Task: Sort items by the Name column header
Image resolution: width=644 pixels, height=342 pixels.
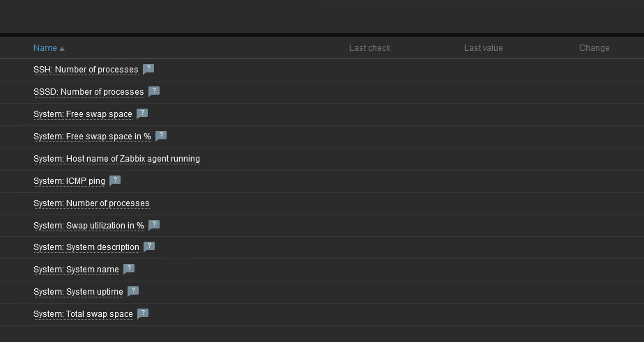Action: tap(45, 48)
